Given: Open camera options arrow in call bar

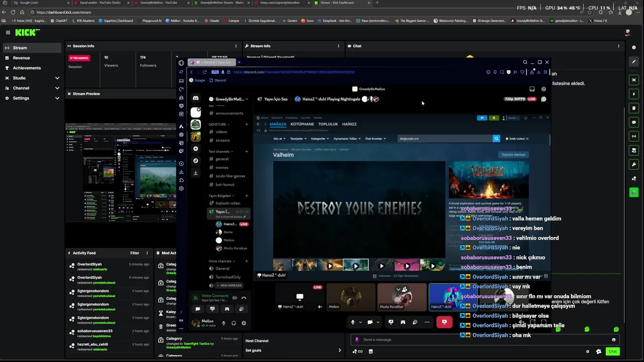Looking at the screenshot, I should pyautogui.click(x=378, y=322).
